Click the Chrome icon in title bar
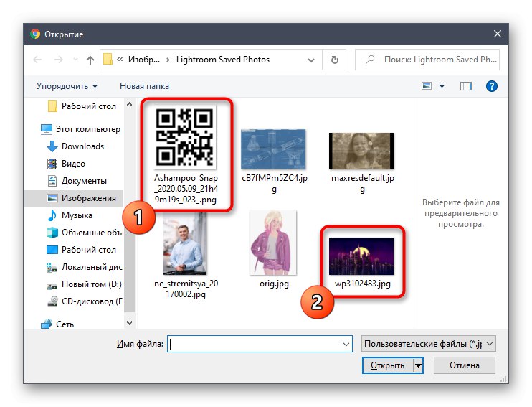Image resolution: width=532 pixels, height=407 pixels. (35, 34)
